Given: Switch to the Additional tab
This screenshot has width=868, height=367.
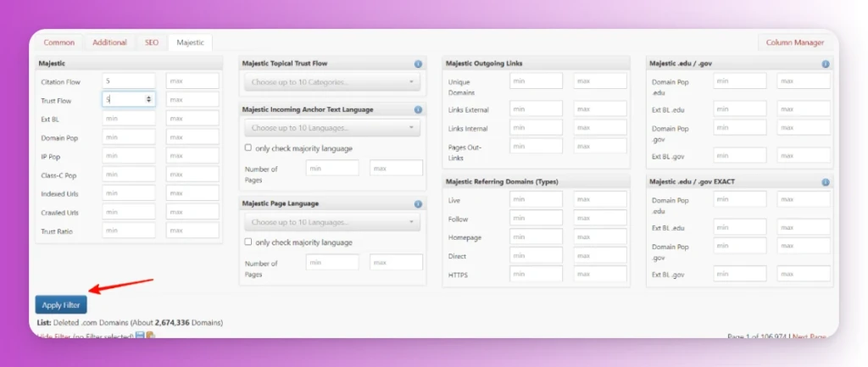Looking at the screenshot, I should pos(109,42).
